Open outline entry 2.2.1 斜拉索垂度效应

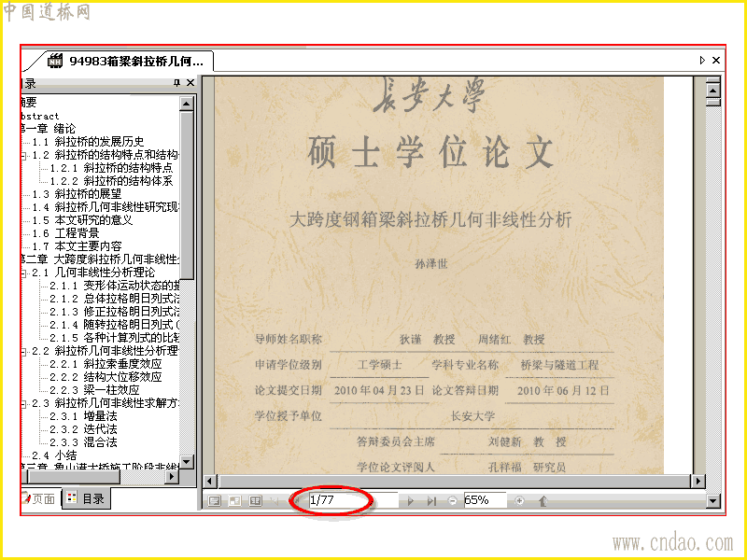tap(106, 364)
